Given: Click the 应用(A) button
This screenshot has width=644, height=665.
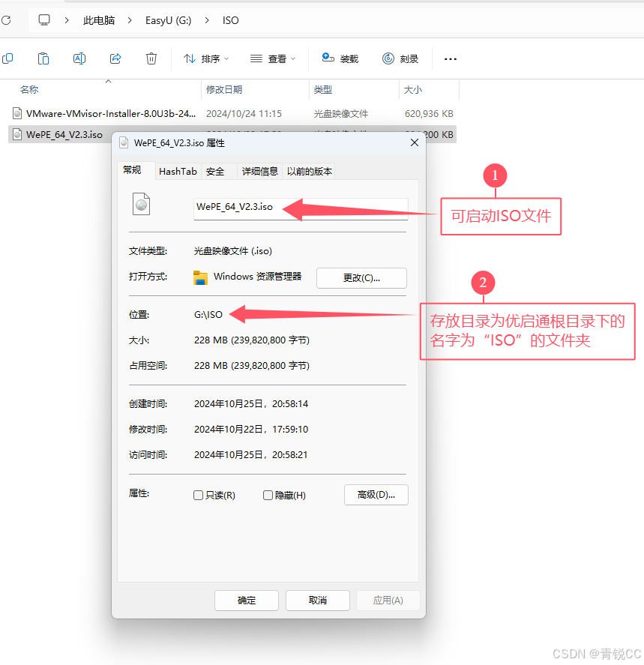Looking at the screenshot, I should click(x=388, y=600).
